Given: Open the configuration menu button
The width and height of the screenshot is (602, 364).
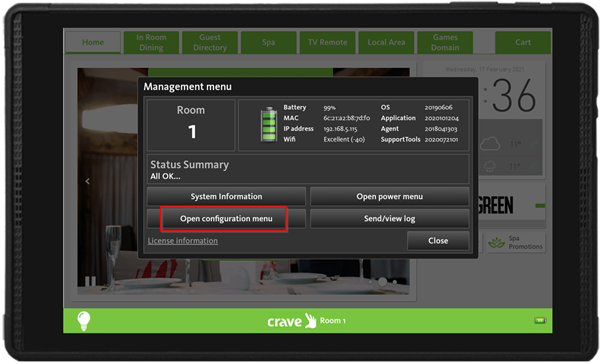Looking at the screenshot, I should tap(226, 218).
